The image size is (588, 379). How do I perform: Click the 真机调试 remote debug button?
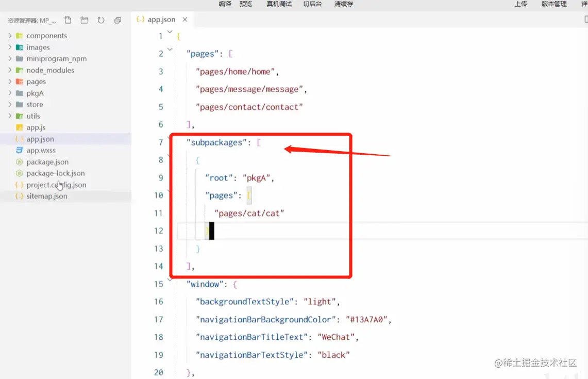pyautogui.click(x=279, y=4)
